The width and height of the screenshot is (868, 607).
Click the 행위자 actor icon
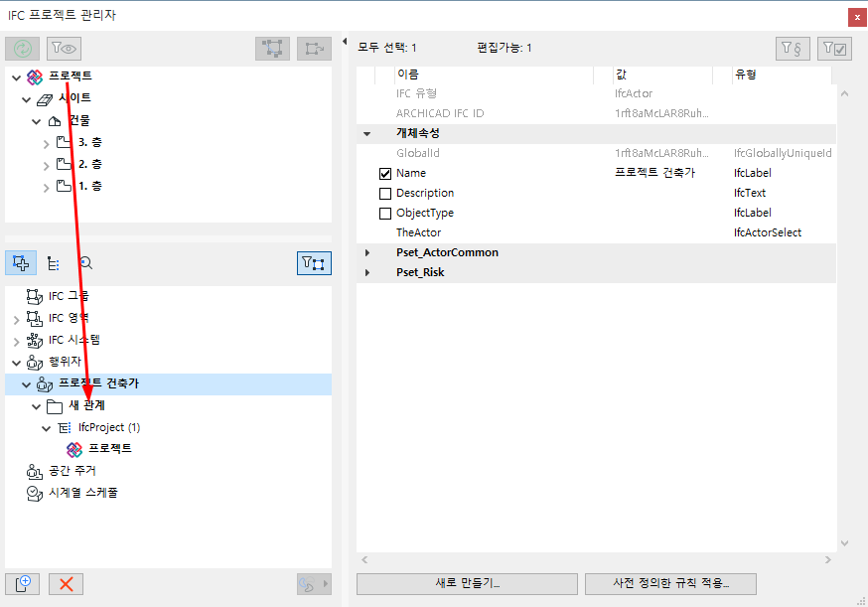click(35, 363)
